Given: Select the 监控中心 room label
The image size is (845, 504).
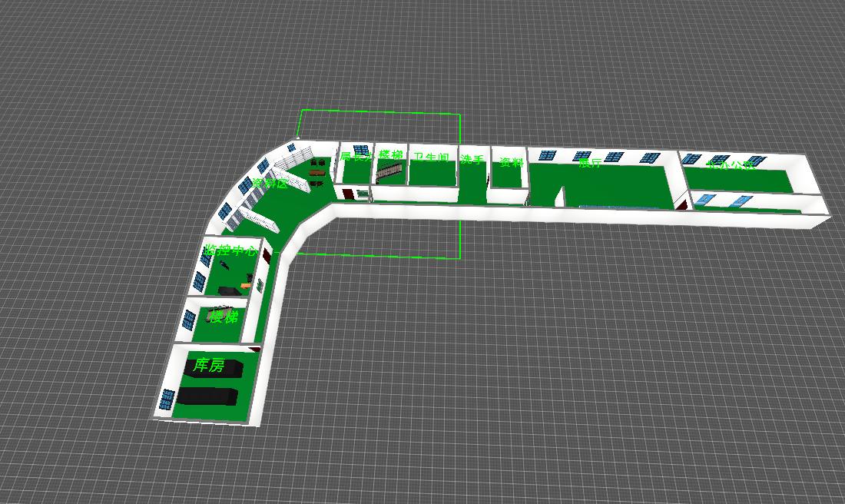Looking at the screenshot, I should coord(230,250).
